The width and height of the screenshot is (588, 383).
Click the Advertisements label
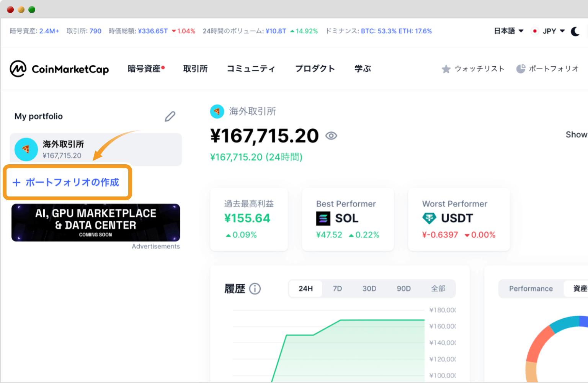click(156, 246)
